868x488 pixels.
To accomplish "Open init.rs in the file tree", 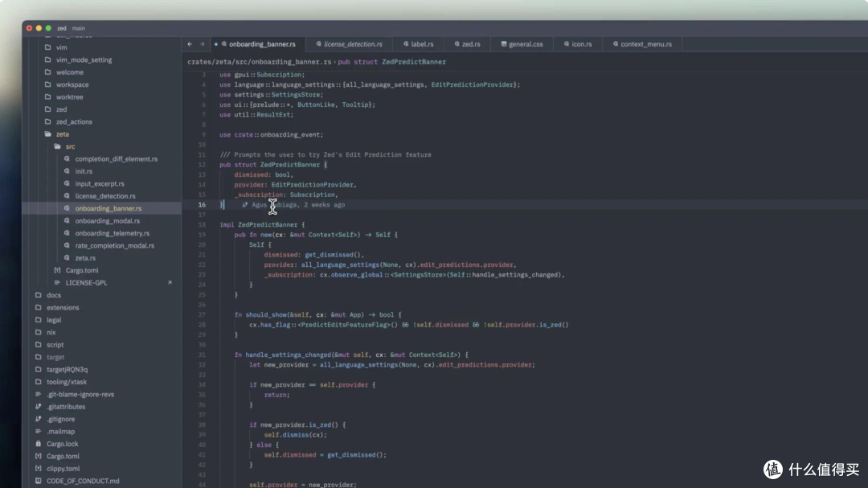I will tap(84, 172).
